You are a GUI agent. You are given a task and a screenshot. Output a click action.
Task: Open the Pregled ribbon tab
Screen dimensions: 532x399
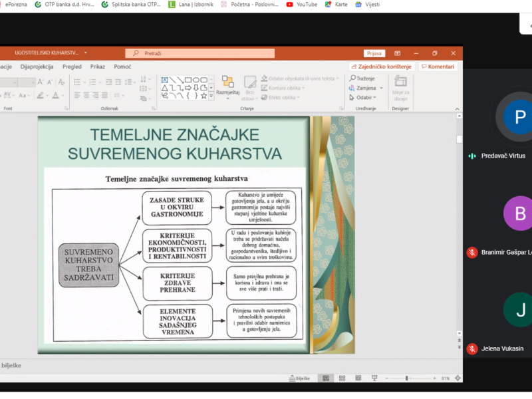[72, 66]
